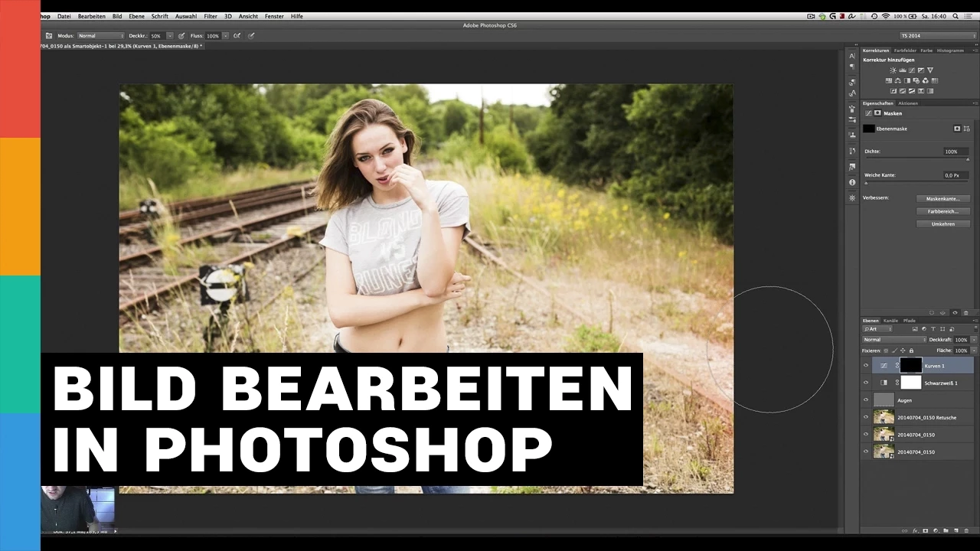Select the pixel mask icon beside Ebenenmaske
Screen dimensions: 980x551
coord(957,129)
